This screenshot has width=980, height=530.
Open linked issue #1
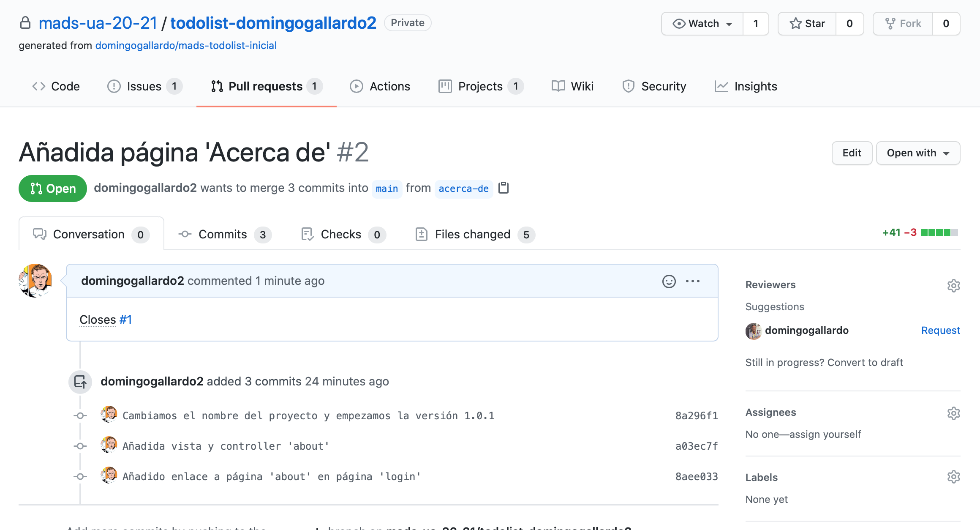pos(125,320)
